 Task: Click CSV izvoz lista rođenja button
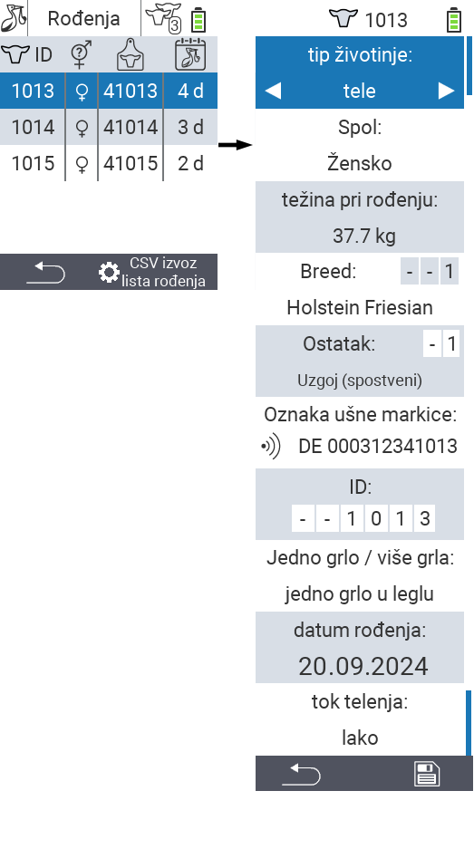(153, 272)
